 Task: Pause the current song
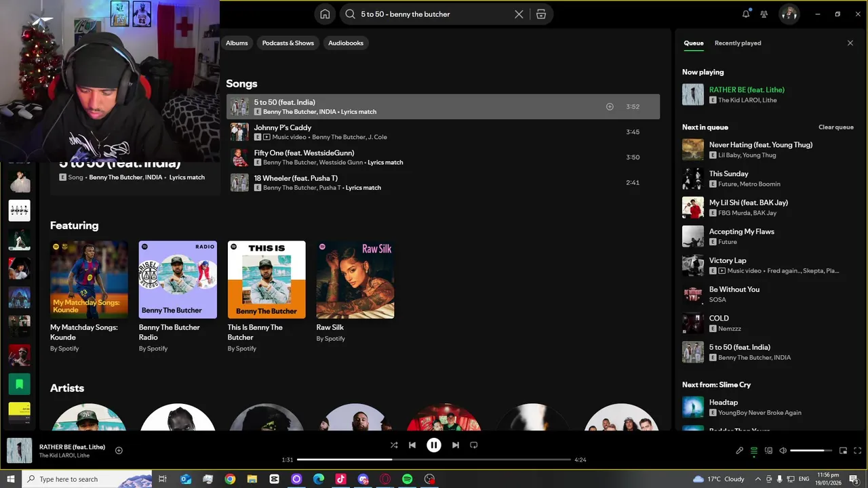point(434,445)
